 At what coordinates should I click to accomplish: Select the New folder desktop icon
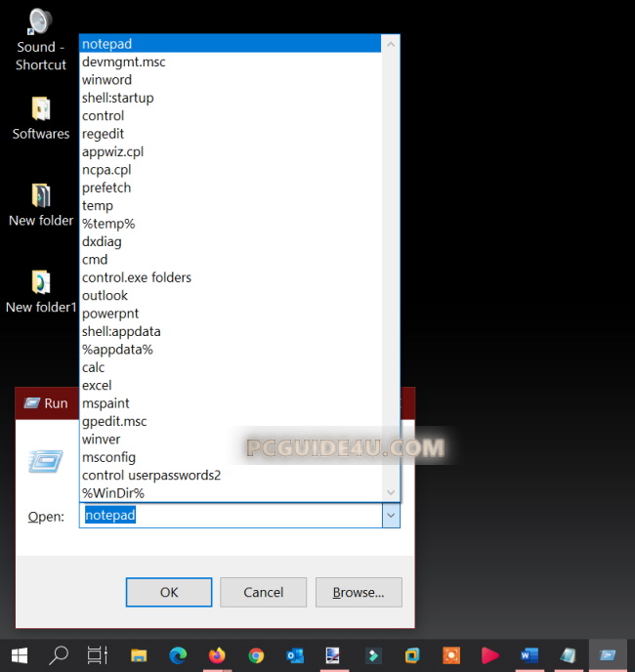tap(41, 205)
